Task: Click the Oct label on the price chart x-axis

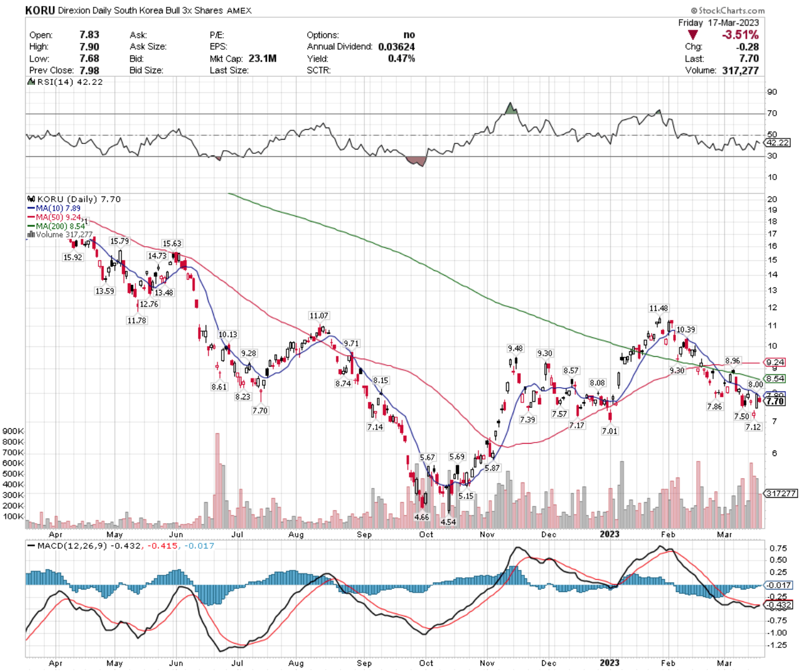Action: [x=426, y=534]
